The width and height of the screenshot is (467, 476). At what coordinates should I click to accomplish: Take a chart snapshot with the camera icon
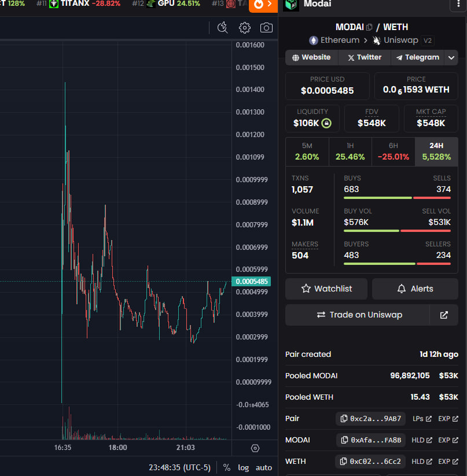pyautogui.click(x=266, y=27)
